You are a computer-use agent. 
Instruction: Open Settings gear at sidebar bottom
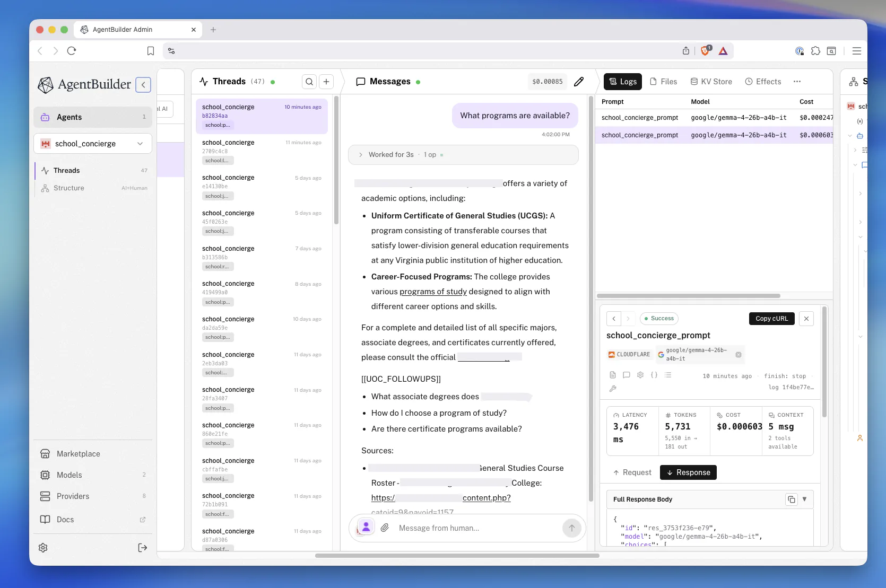44,548
